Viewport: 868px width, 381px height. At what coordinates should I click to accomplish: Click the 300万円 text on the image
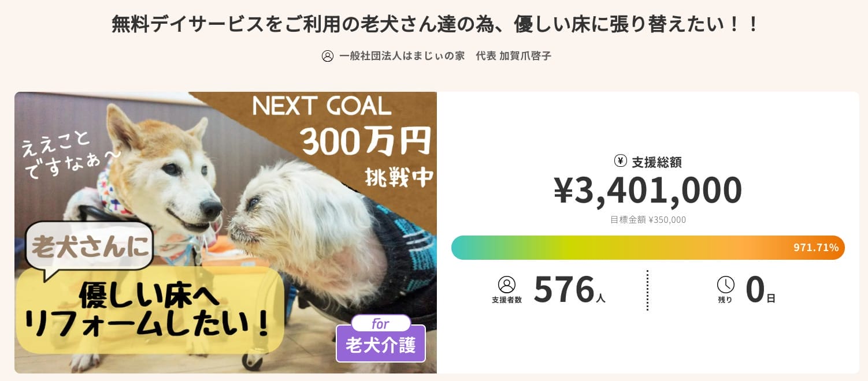point(366,141)
